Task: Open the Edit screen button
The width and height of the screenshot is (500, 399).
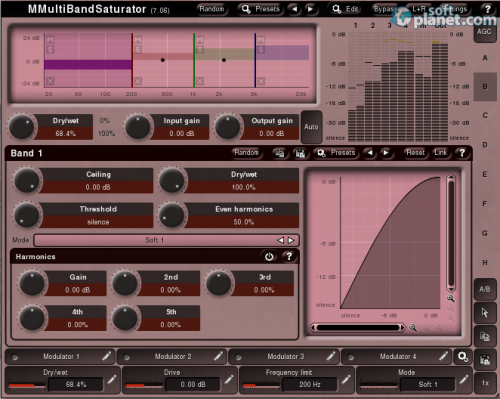Action: pyautogui.click(x=345, y=9)
